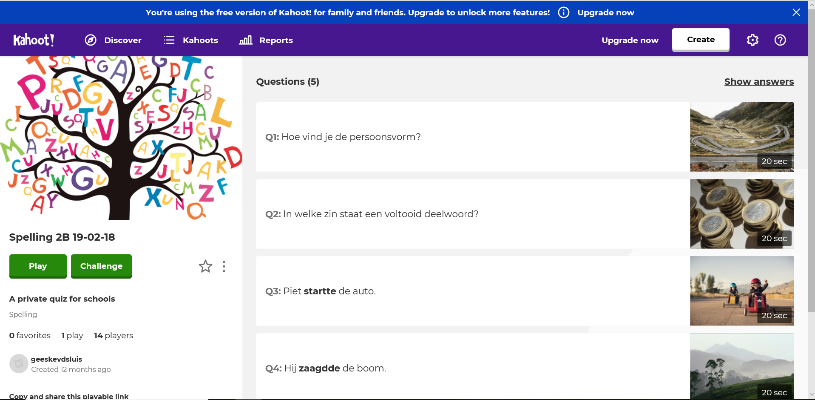Expand question Q1 about persoonsvorm
The height and width of the screenshot is (400, 815).
click(x=472, y=136)
